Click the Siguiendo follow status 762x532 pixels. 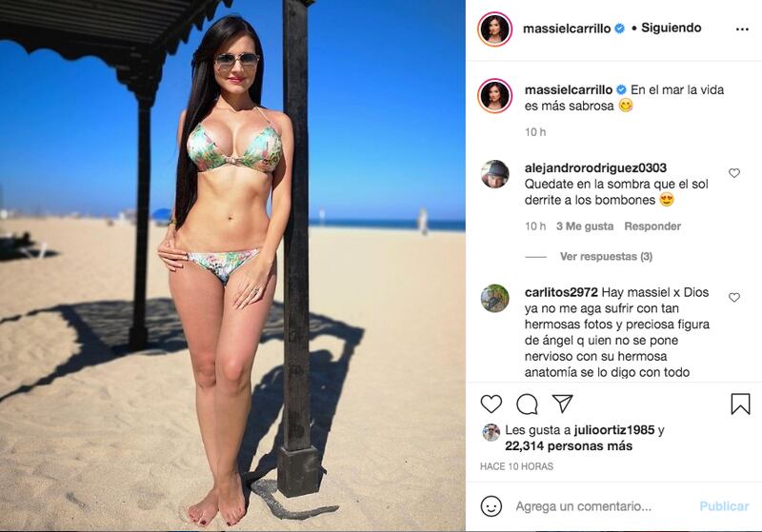672,28
